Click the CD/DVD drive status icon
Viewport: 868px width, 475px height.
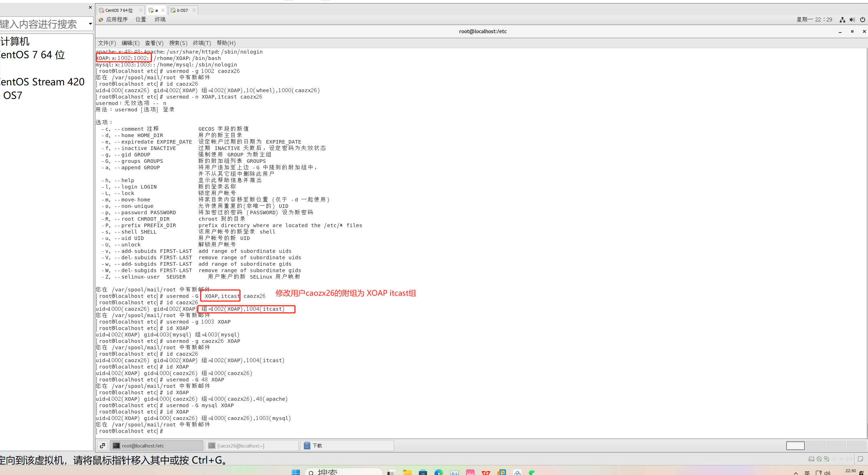[819, 459]
